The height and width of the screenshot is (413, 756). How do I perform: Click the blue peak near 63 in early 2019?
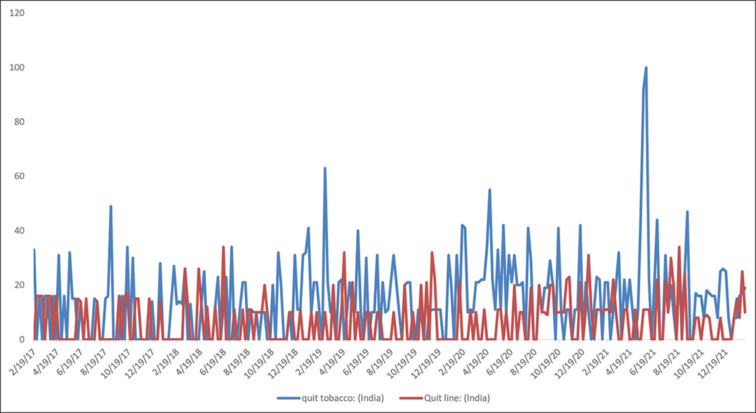pos(325,169)
